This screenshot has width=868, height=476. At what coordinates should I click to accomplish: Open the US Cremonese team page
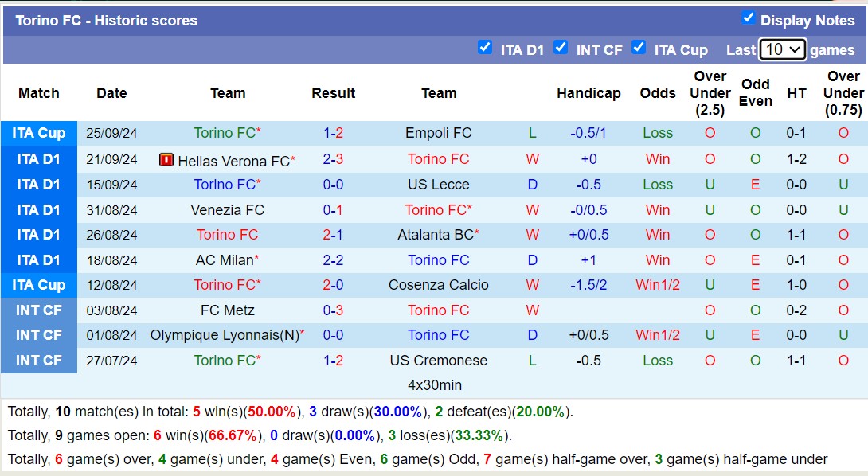point(439,361)
